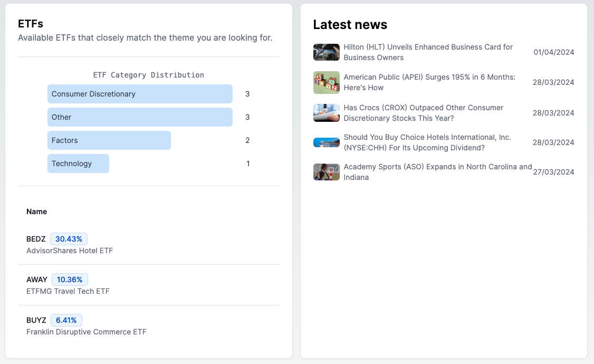
Task: Read the Academy Sports (ASO) Expands article
Action: tap(437, 172)
